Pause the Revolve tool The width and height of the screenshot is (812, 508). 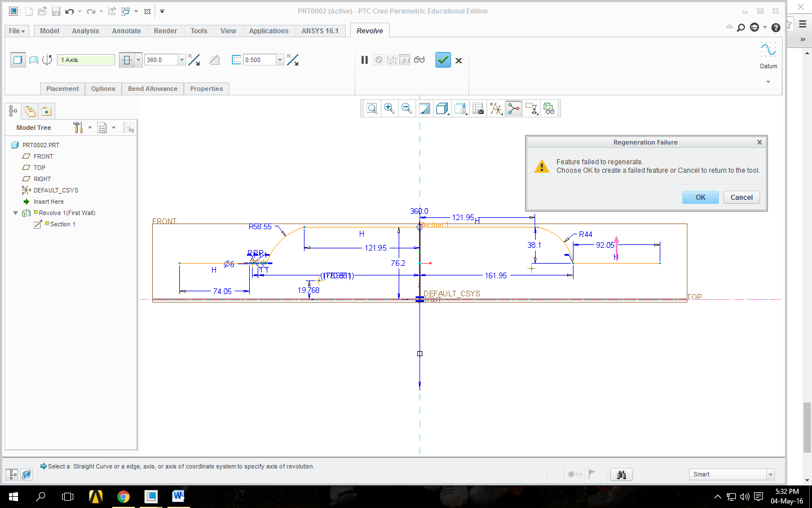click(365, 60)
